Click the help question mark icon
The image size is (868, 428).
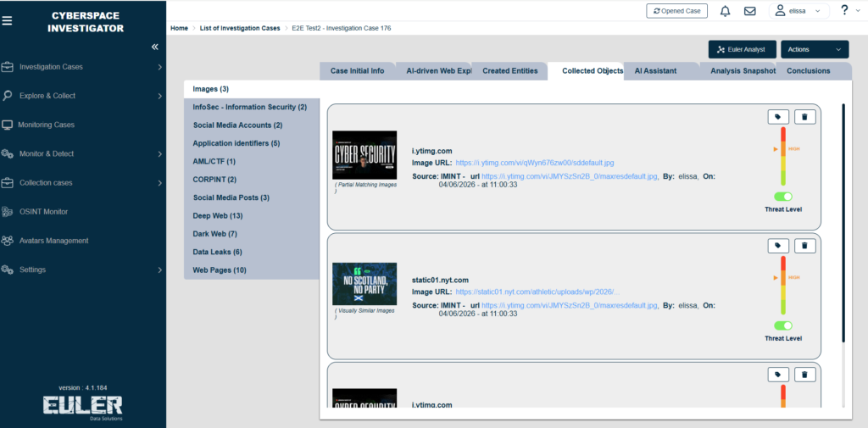tap(843, 10)
